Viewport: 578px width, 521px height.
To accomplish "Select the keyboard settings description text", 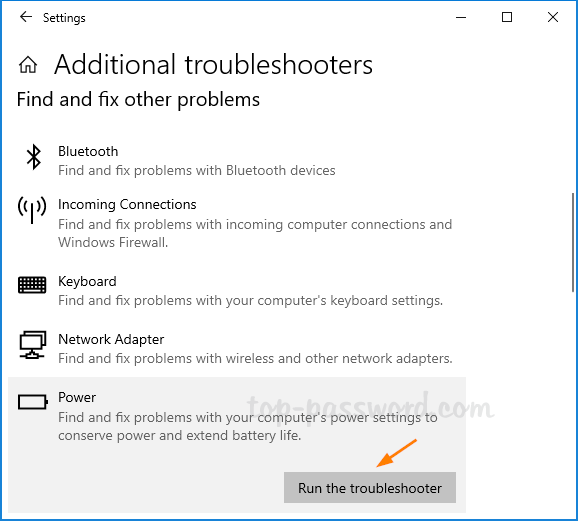I will 250,301.
